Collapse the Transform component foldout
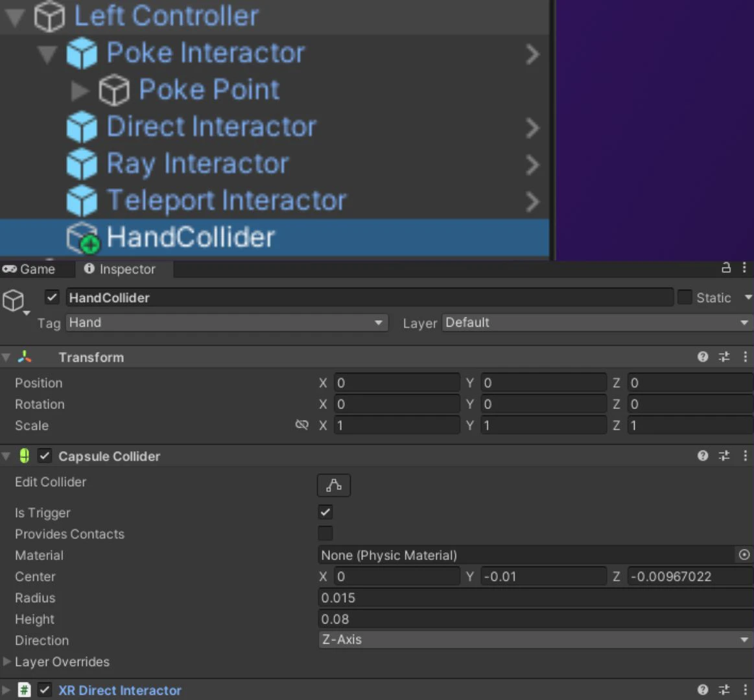 point(6,357)
